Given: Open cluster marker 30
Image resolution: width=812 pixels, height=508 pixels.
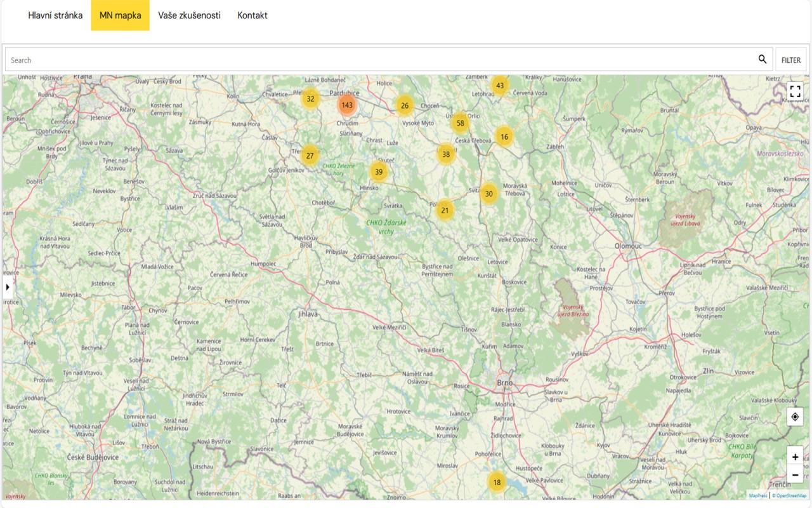Looking at the screenshot, I should click(488, 194).
